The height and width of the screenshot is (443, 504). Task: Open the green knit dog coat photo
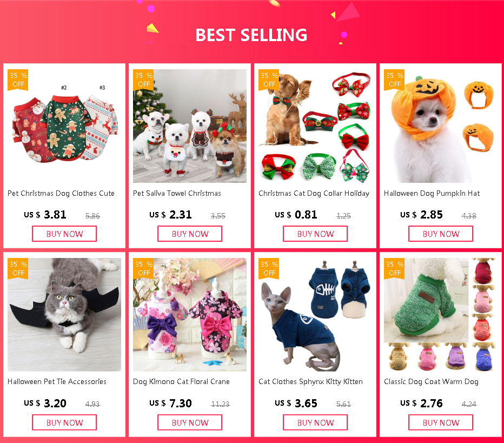pos(441,315)
